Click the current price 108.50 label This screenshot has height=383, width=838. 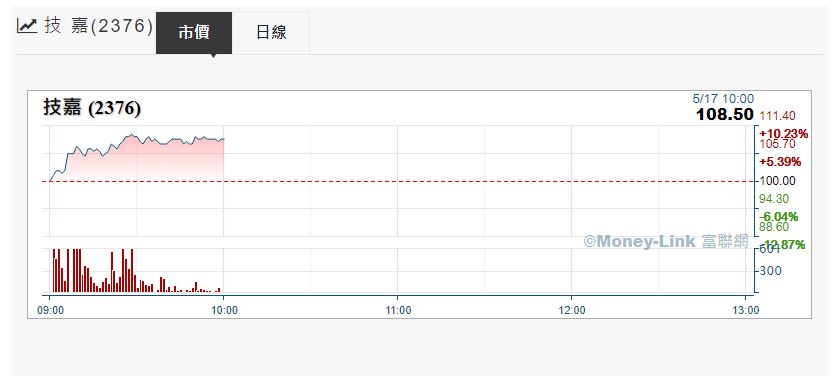tap(725, 114)
